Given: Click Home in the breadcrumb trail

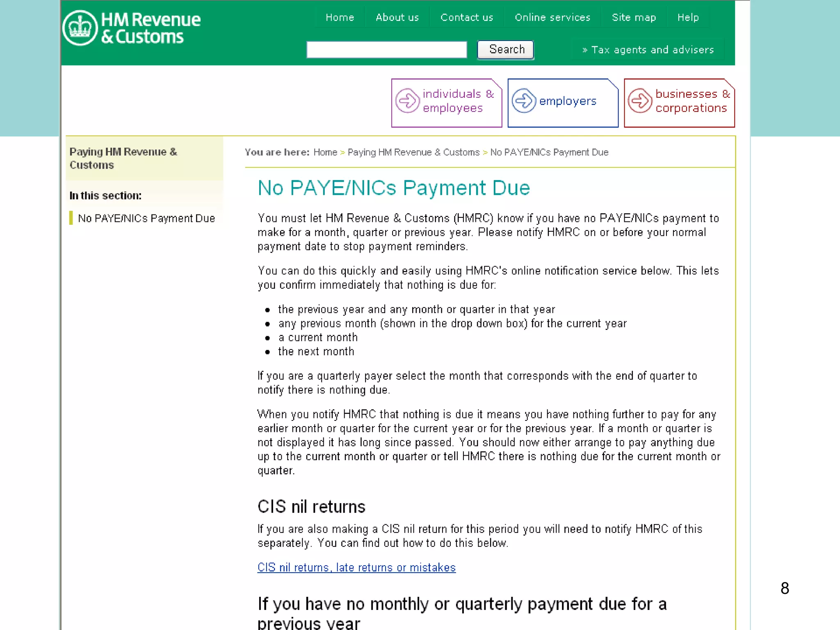Looking at the screenshot, I should point(325,153).
